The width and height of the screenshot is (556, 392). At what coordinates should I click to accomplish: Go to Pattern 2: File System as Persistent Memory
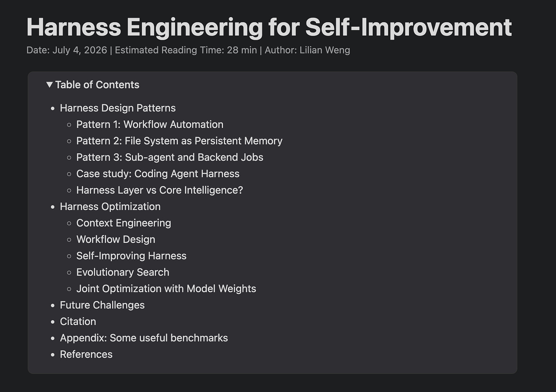[179, 141]
